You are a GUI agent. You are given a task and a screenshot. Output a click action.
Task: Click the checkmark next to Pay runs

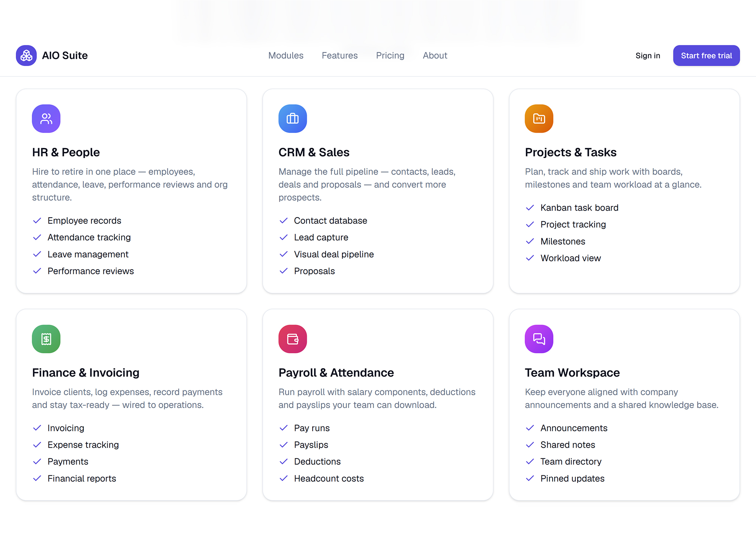coord(283,428)
